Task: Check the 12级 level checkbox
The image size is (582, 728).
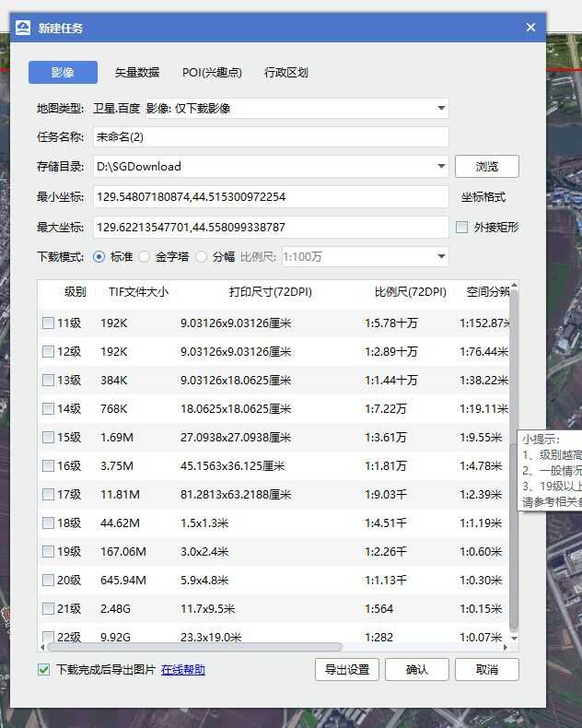Action: [48, 351]
